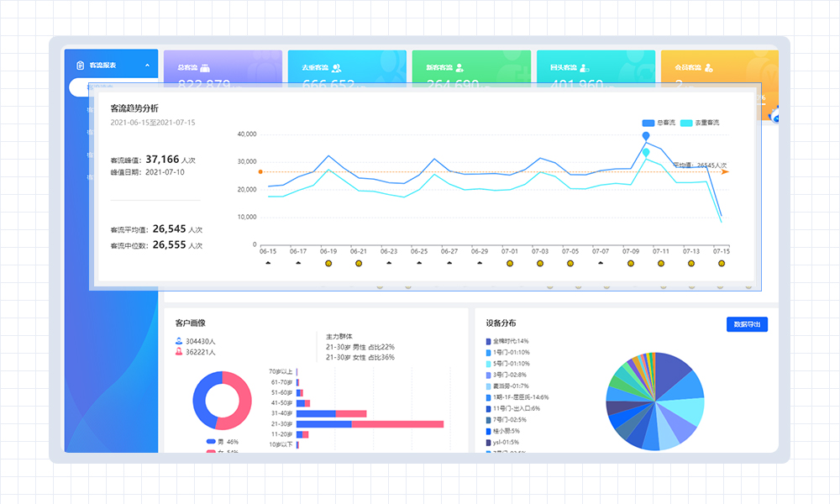The image size is (840, 504).
Task: Toggle the 总客流 series in chart legend
Action: coord(659,123)
